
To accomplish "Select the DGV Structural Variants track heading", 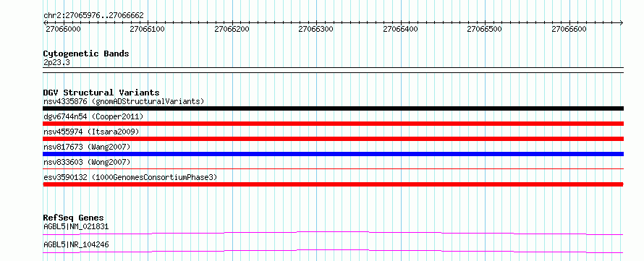I will pos(101,93).
